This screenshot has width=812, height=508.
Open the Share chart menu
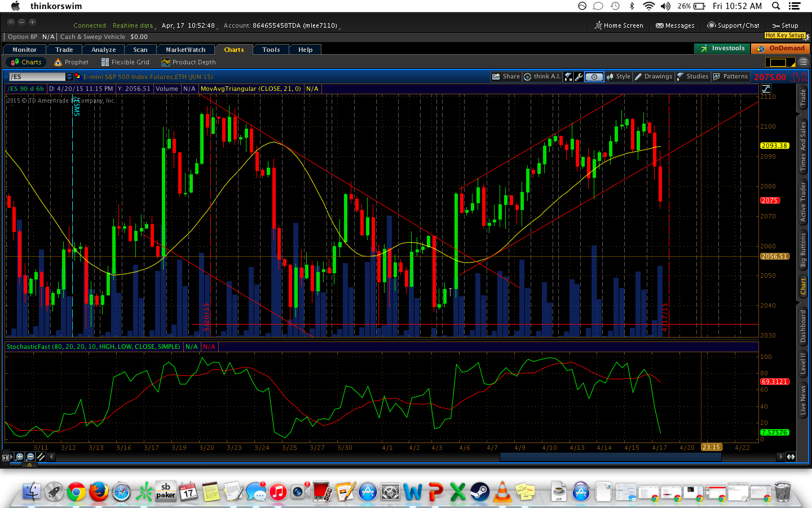pos(506,77)
